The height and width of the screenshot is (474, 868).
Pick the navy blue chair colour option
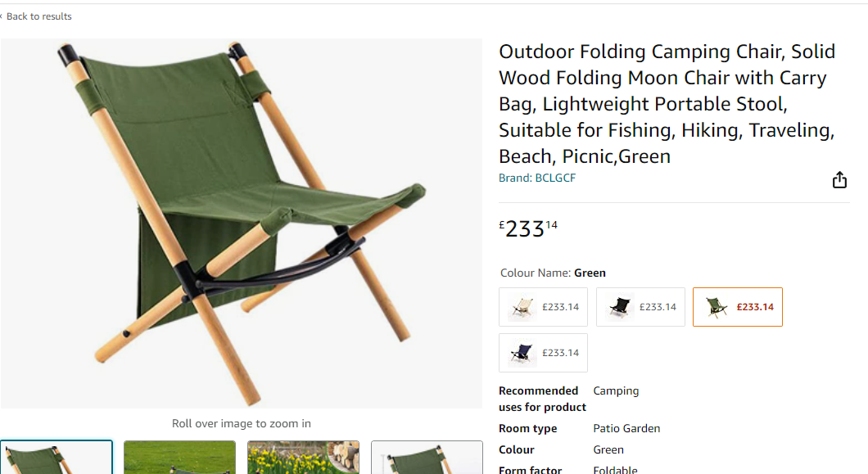click(x=543, y=353)
